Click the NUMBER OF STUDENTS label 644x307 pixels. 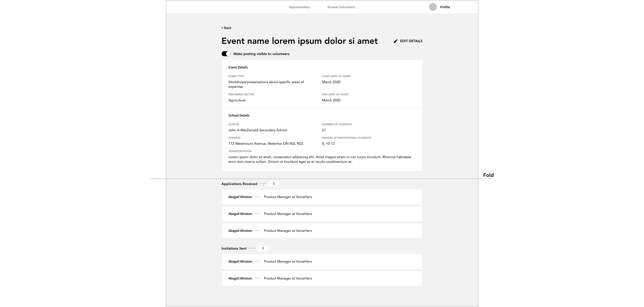pyautogui.click(x=337, y=124)
